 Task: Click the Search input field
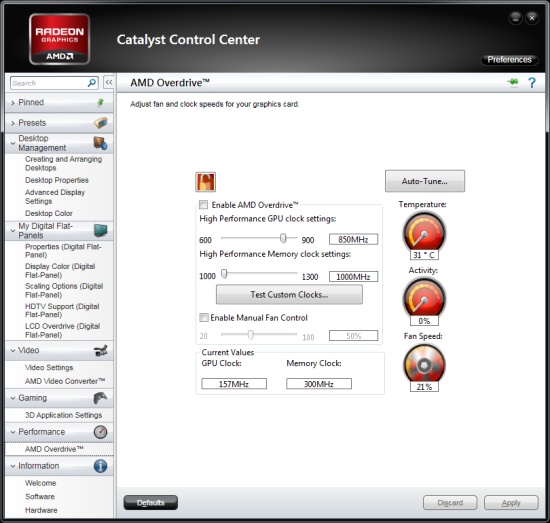(49, 83)
